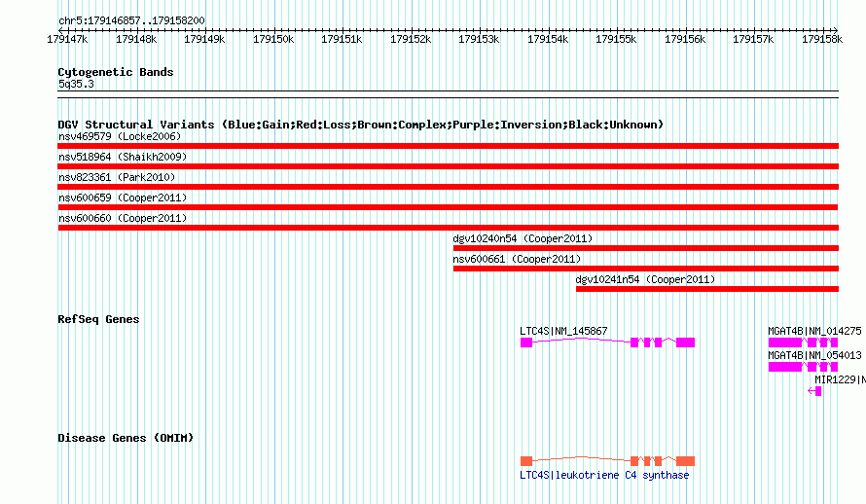
Task: Click the 179155k ruler tick label
Action: 616,39
